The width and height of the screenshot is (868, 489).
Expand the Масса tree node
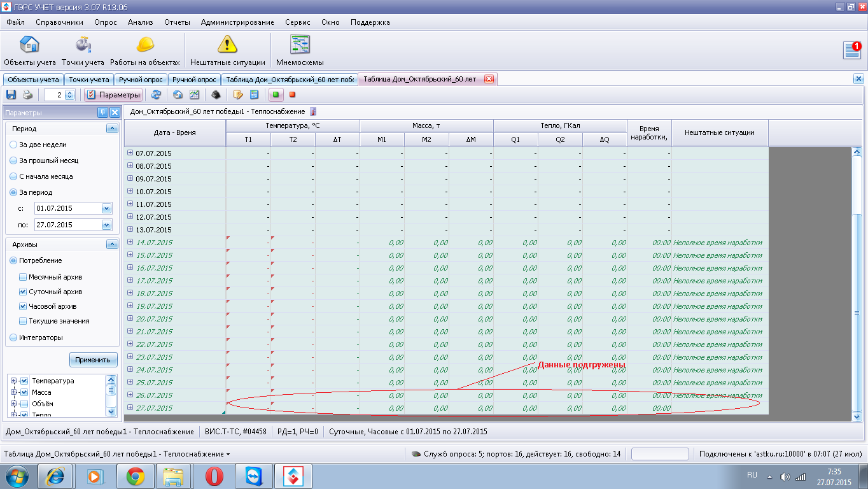(14, 392)
